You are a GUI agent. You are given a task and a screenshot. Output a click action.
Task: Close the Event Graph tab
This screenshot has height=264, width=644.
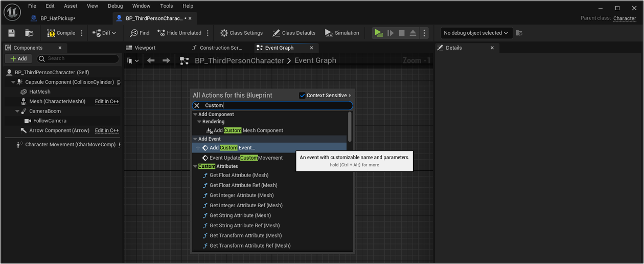click(x=311, y=48)
